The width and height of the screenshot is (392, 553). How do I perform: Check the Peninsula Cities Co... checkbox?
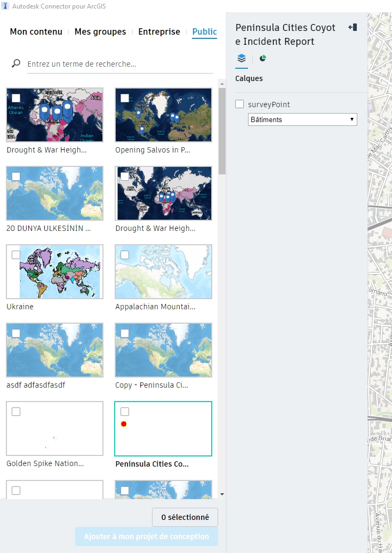click(x=125, y=412)
